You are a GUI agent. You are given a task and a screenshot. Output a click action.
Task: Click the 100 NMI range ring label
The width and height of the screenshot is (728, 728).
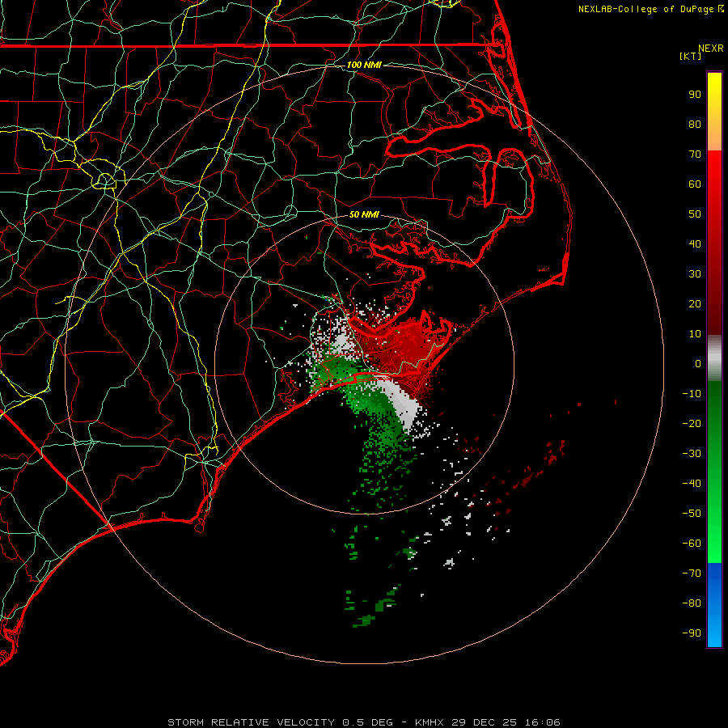(x=364, y=65)
